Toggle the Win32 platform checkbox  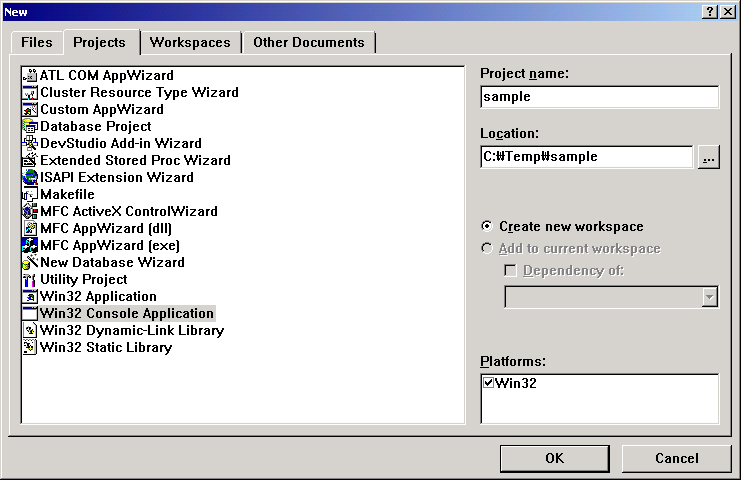click(x=489, y=382)
